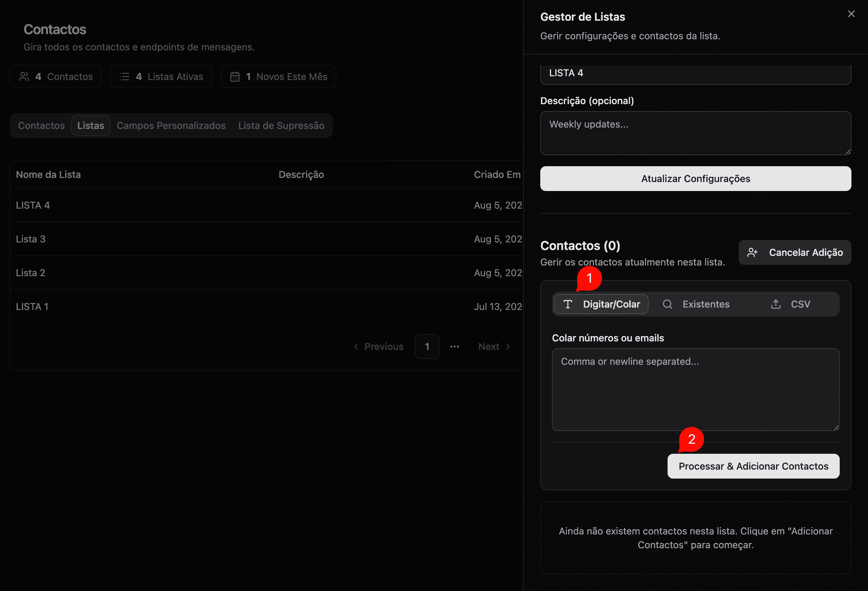
Task: Click page number 1 in pagination
Action: [427, 347]
